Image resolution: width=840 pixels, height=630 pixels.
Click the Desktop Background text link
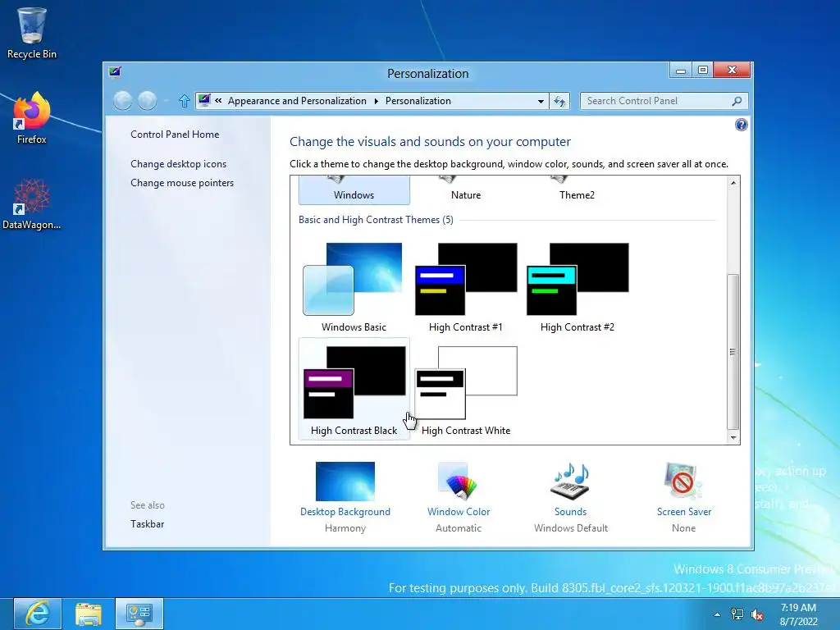pyautogui.click(x=345, y=512)
